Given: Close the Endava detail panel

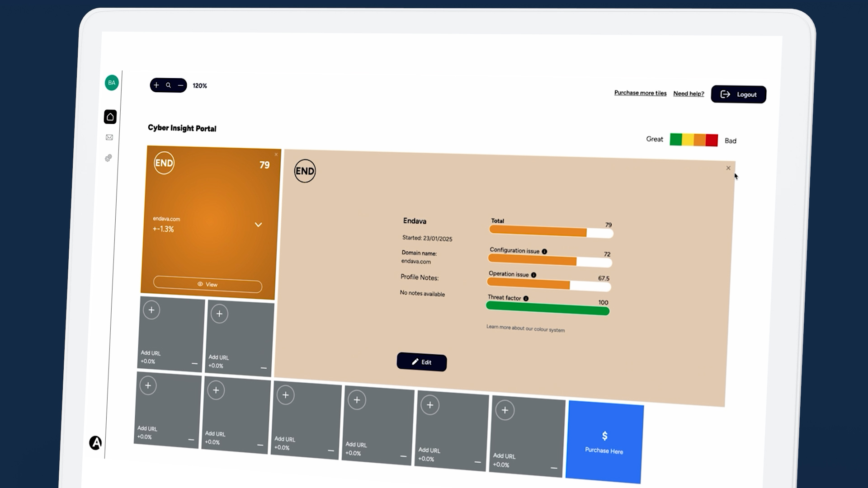Looking at the screenshot, I should (728, 168).
